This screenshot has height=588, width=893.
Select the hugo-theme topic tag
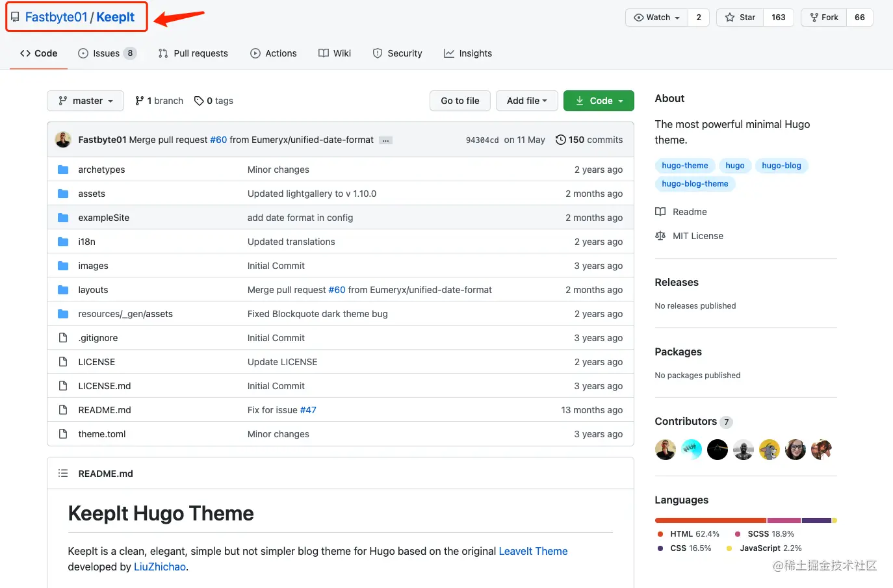tap(685, 166)
